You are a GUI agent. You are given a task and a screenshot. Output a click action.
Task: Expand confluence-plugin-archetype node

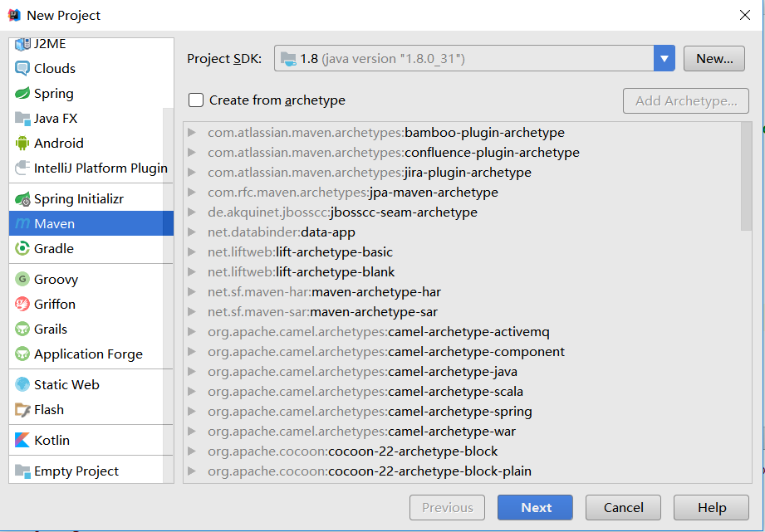pos(192,153)
